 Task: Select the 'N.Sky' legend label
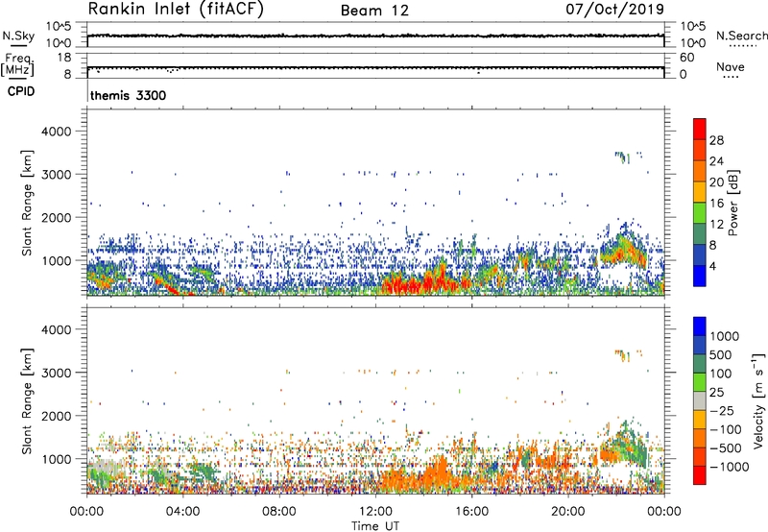pyautogui.click(x=18, y=36)
